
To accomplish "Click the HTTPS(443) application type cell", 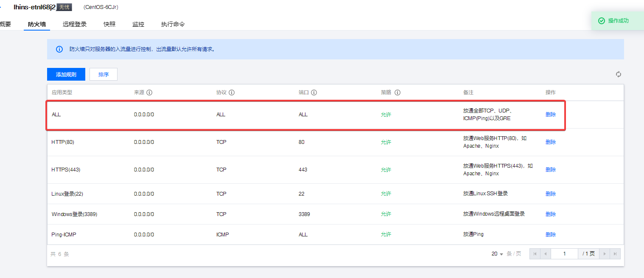I will (66, 170).
